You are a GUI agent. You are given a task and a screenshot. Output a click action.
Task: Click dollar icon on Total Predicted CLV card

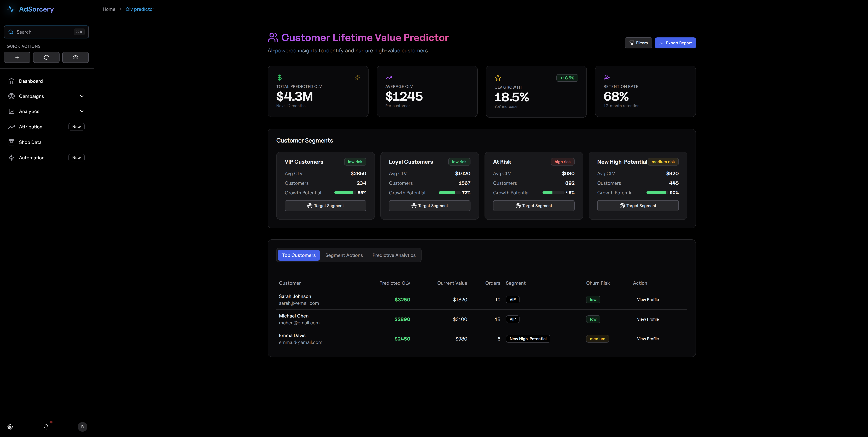(x=279, y=78)
